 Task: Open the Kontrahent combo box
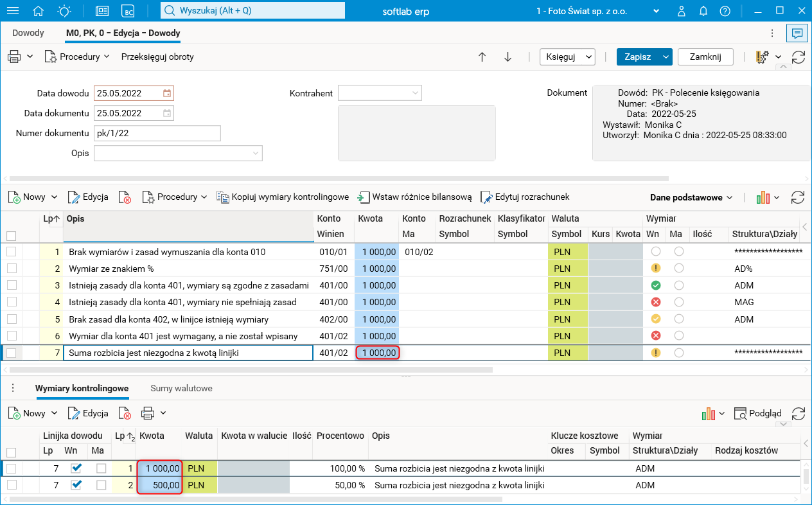pos(380,93)
